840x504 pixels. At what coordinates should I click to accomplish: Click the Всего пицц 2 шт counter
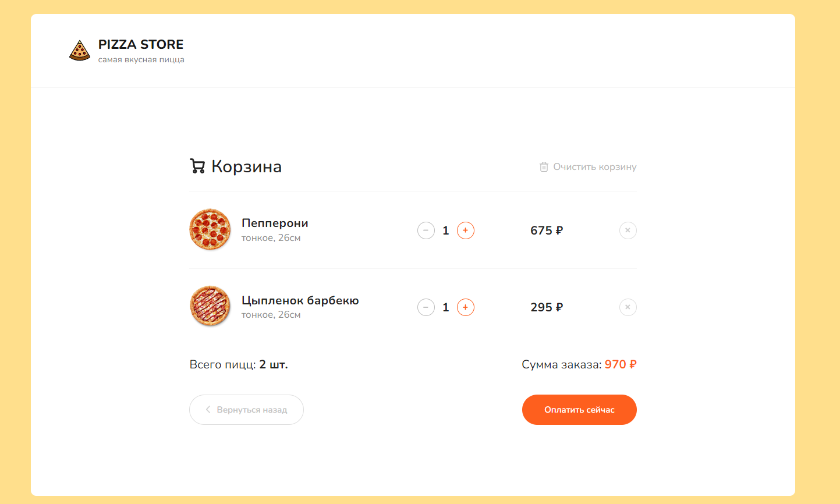coord(239,364)
